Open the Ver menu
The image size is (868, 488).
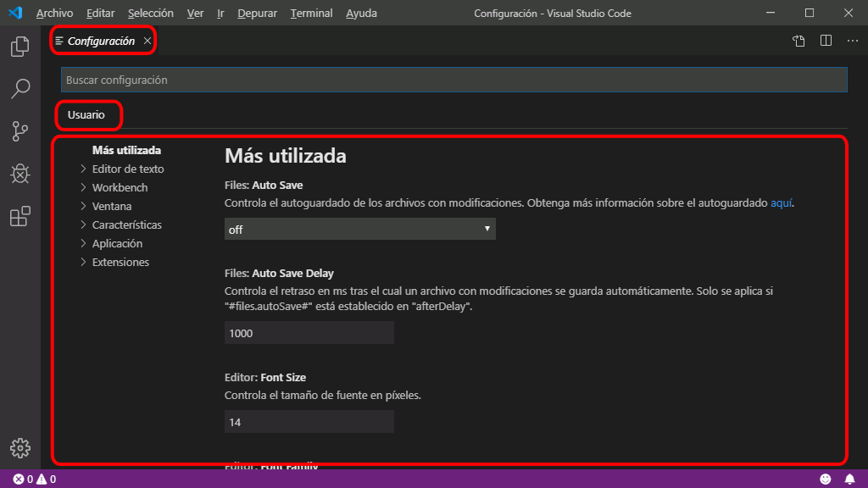pyautogui.click(x=195, y=13)
